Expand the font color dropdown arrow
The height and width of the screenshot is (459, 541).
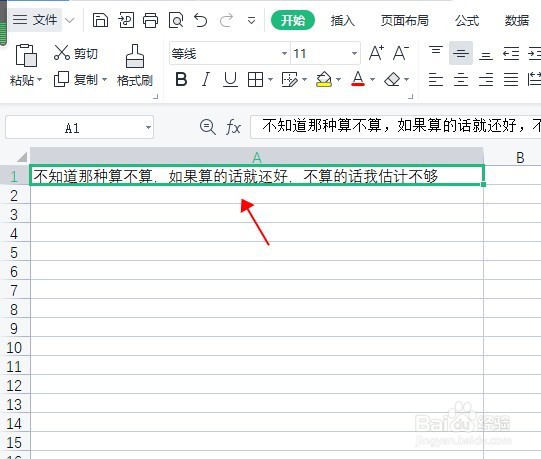[x=372, y=80]
